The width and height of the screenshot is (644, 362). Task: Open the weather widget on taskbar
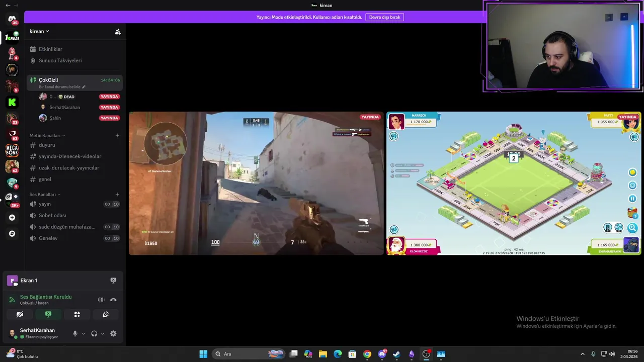(23, 354)
